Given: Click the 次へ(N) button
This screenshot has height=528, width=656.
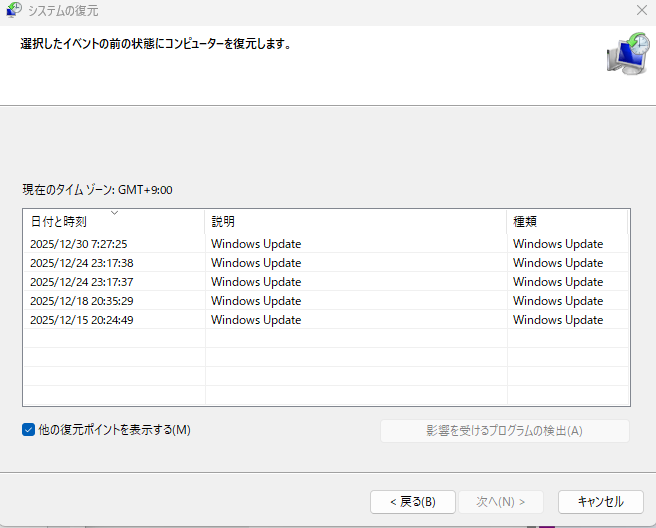Looking at the screenshot, I should (x=501, y=502).
